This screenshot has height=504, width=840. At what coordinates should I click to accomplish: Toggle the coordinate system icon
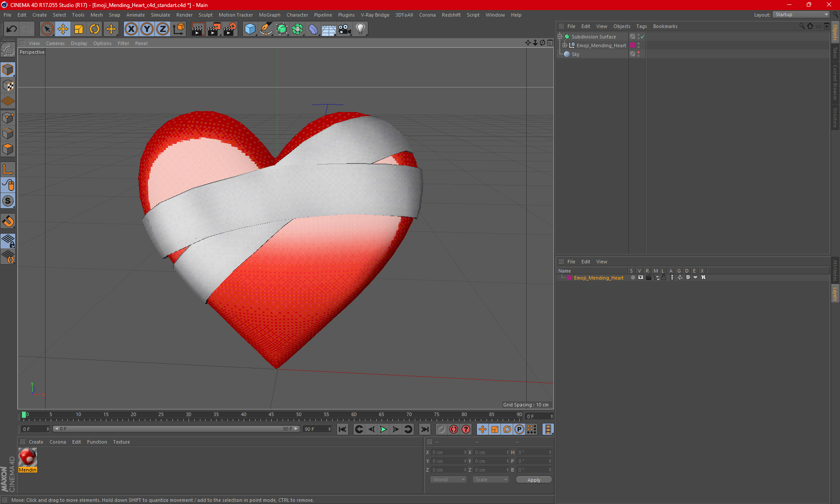[x=179, y=29]
